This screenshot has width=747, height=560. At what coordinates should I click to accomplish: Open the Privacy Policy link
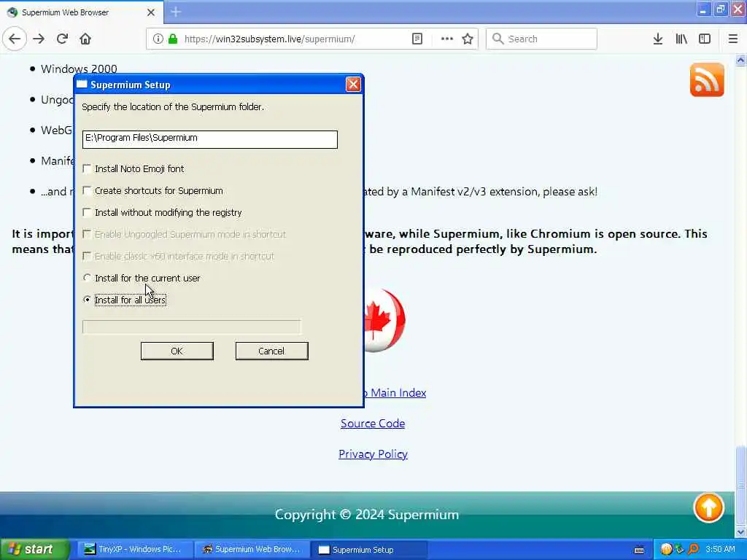pos(373,454)
